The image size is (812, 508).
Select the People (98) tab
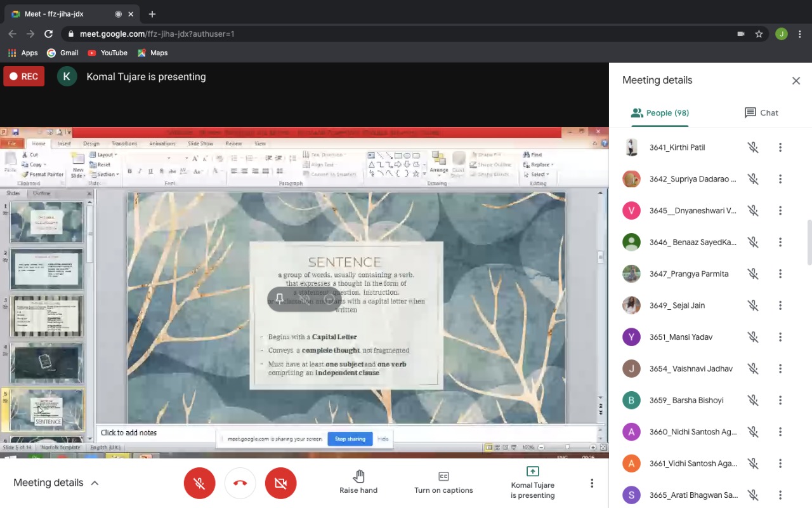click(x=660, y=113)
